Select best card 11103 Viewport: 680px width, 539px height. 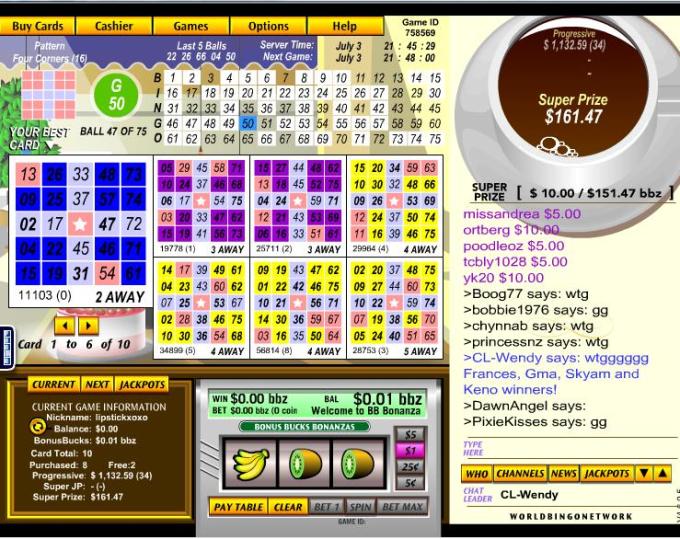(80, 231)
